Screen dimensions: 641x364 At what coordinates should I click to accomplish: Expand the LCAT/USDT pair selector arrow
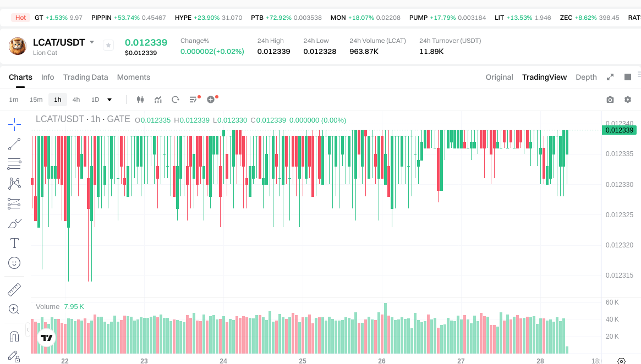point(92,42)
